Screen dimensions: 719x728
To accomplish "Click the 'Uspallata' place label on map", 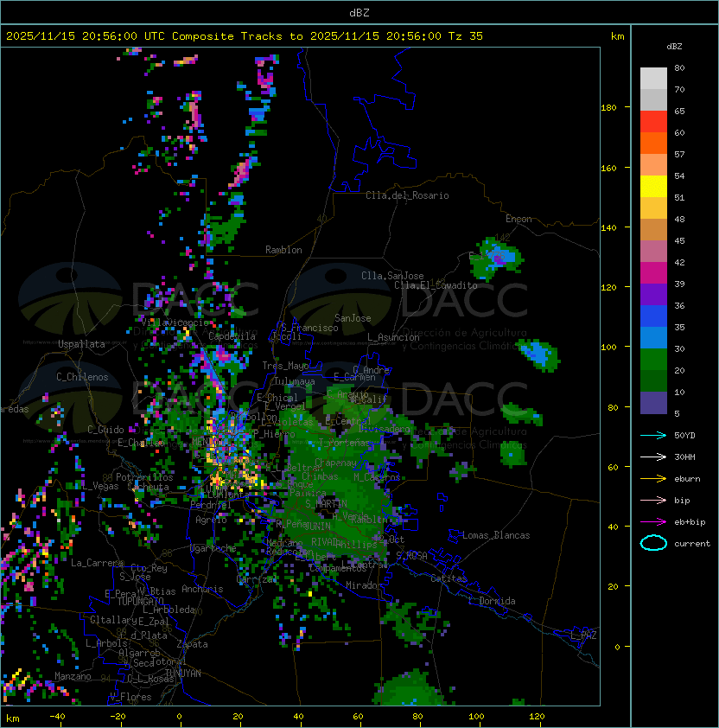I will point(82,344).
